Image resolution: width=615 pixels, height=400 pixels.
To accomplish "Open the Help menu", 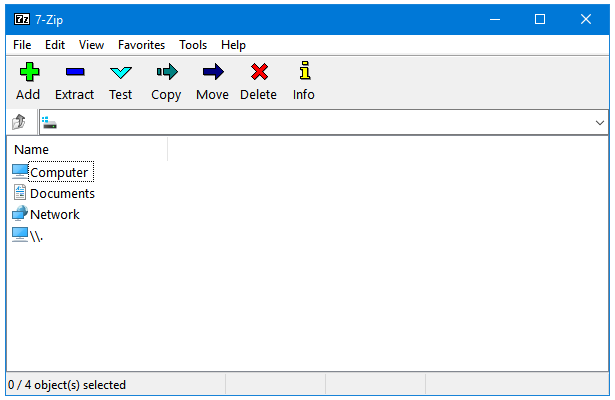I will point(233,45).
